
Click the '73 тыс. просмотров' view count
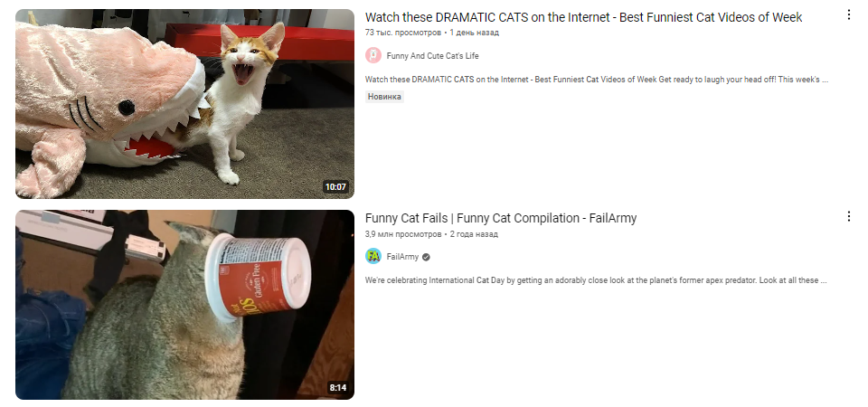[403, 33]
